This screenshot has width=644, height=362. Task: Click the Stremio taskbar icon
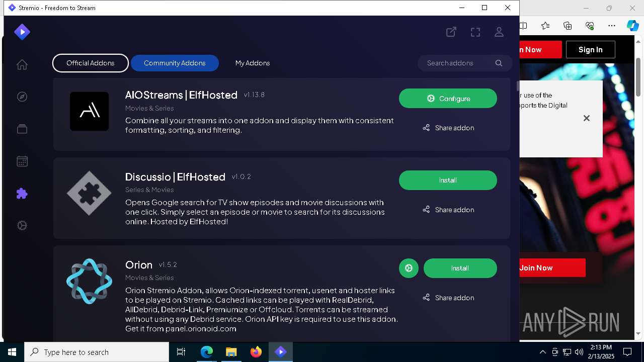pyautogui.click(x=280, y=352)
